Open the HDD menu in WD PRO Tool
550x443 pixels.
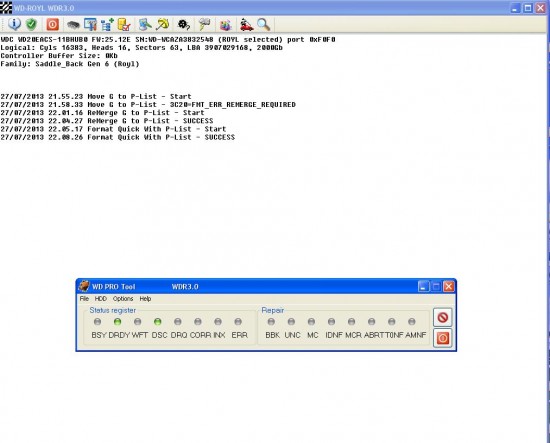click(x=101, y=299)
